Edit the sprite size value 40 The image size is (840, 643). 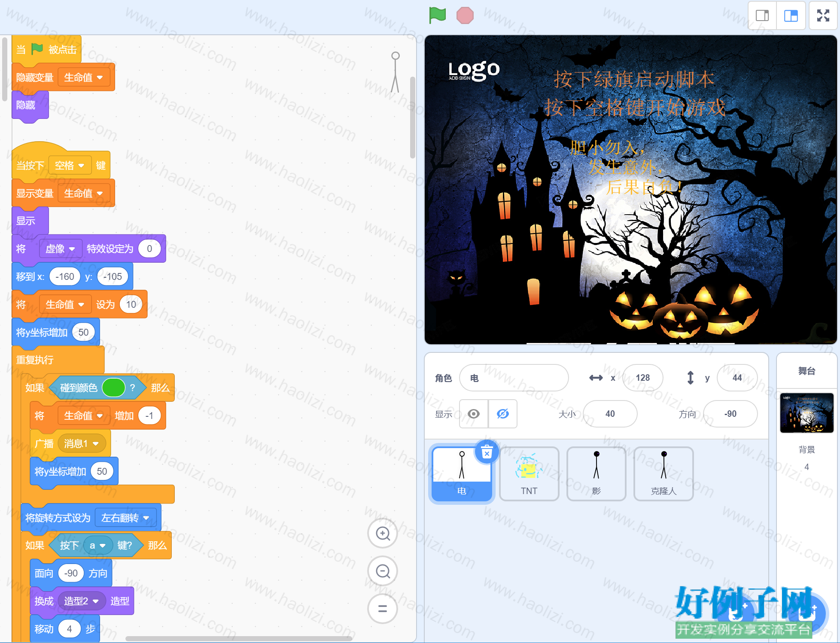[x=610, y=414]
